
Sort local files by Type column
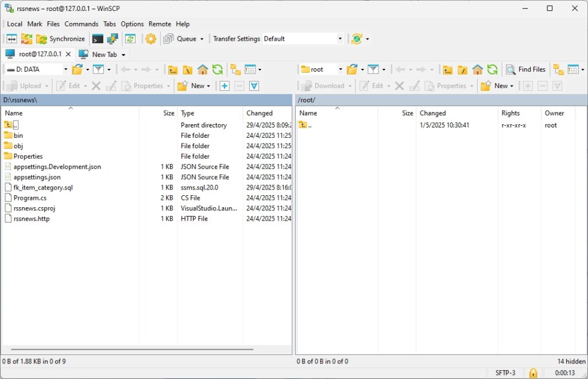click(210, 113)
